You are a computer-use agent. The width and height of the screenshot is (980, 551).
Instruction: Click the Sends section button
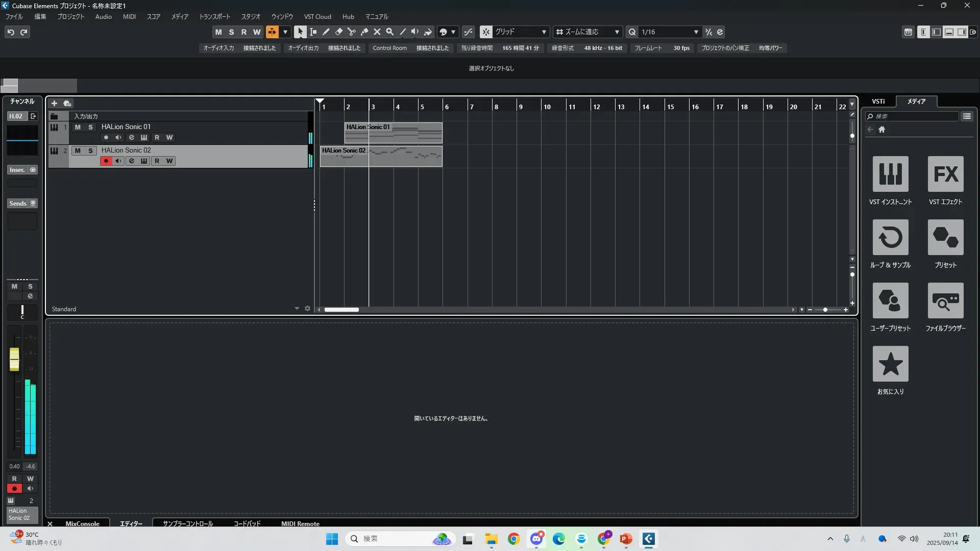(18, 203)
